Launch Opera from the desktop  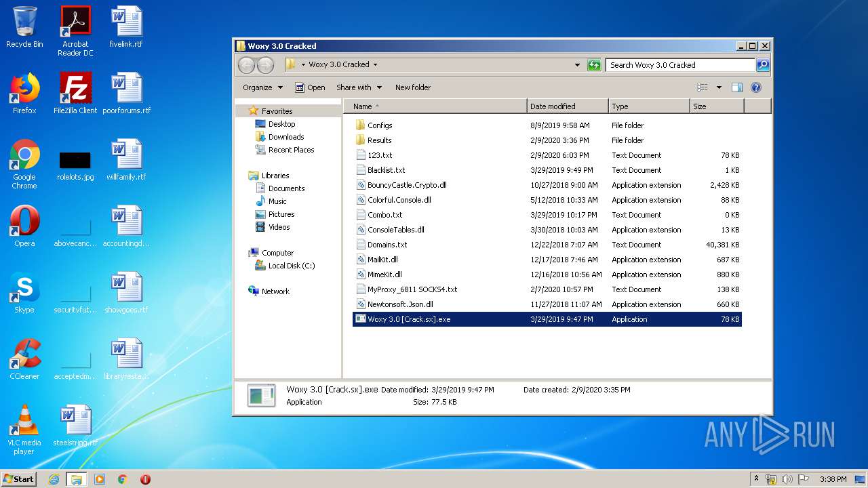click(24, 226)
